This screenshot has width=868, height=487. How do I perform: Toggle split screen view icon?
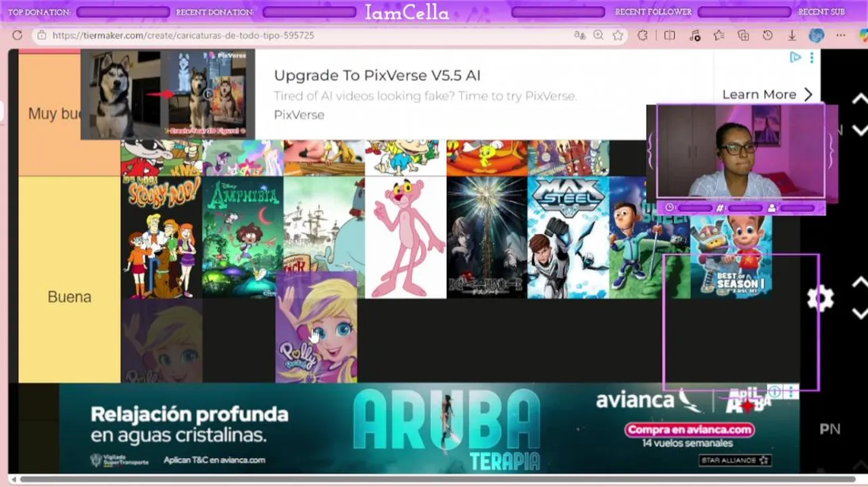pyautogui.click(x=669, y=35)
